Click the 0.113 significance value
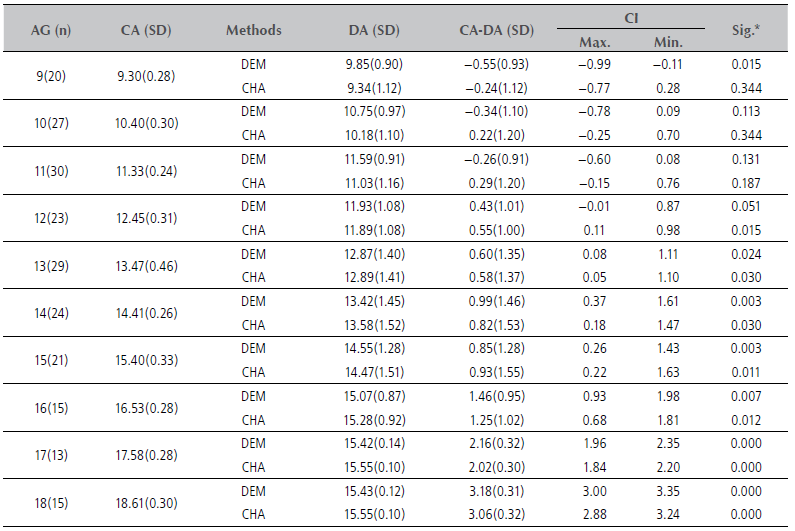 coord(749,112)
